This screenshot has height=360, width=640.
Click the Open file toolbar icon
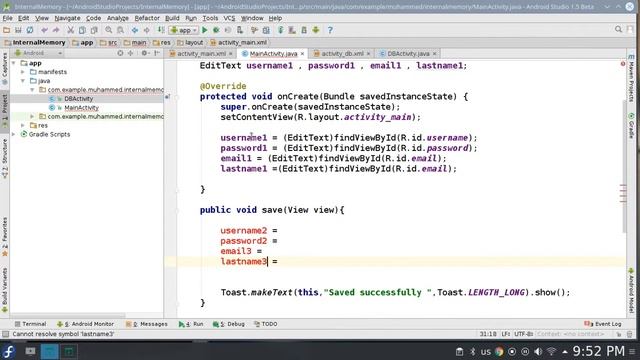[x=6, y=30]
